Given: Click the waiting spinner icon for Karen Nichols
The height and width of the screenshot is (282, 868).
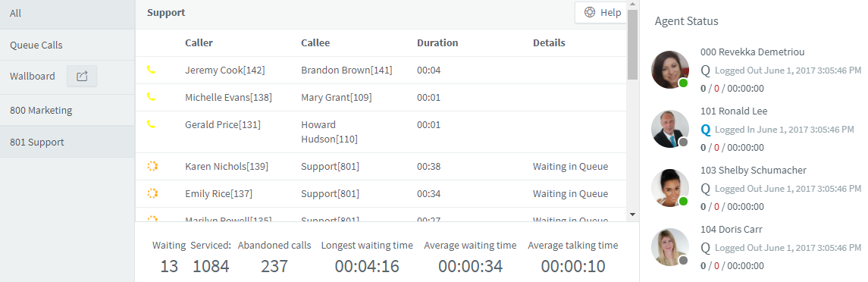Looking at the screenshot, I should click(x=152, y=166).
